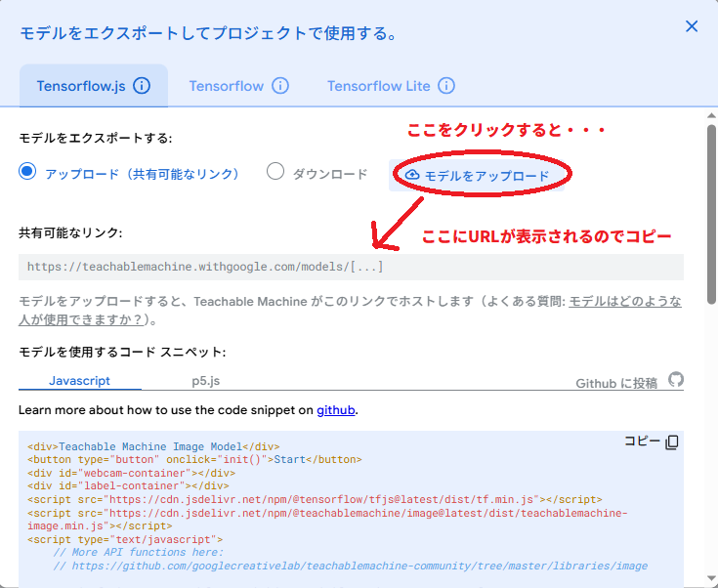Open the Tensorflow.js tab info icon
Image resolution: width=718 pixels, height=588 pixels.
click(x=142, y=86)
